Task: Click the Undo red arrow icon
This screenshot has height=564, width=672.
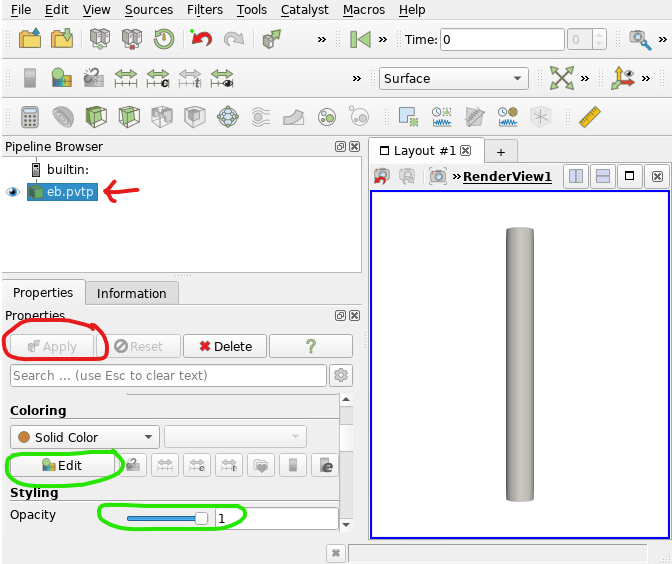Action: coord(201,39)
